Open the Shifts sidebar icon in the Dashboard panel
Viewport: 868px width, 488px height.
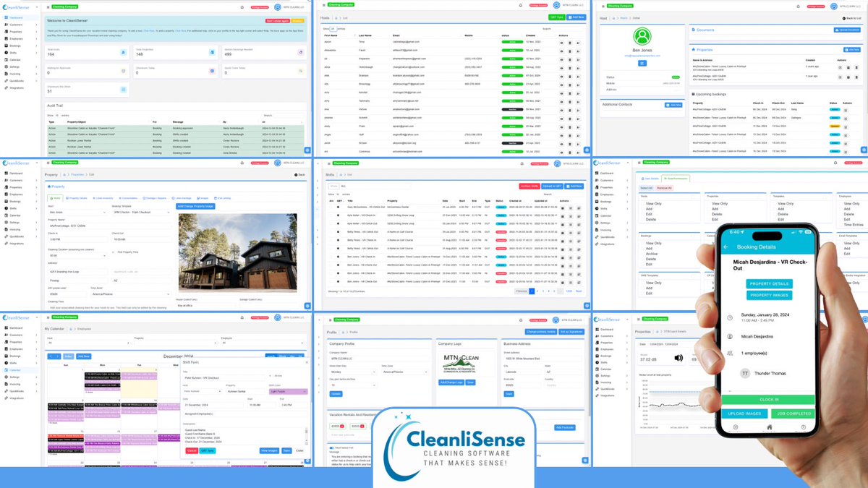click(7, 53)
